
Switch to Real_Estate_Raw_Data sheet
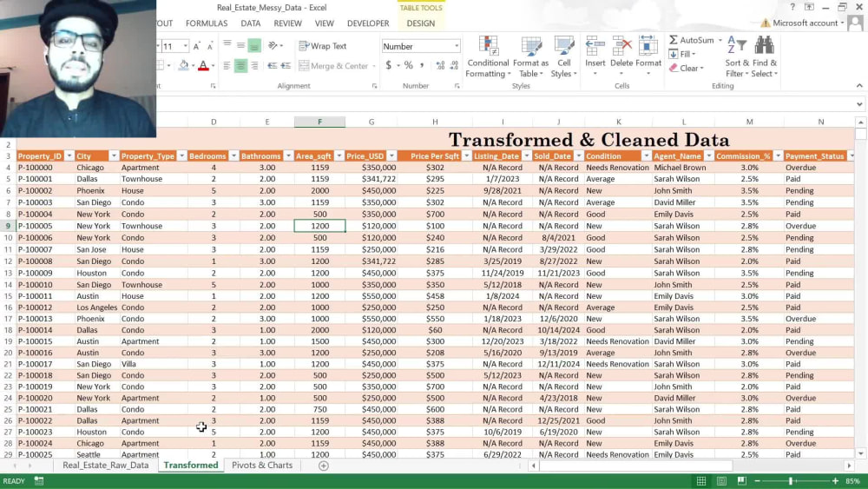tap(106, 466)
